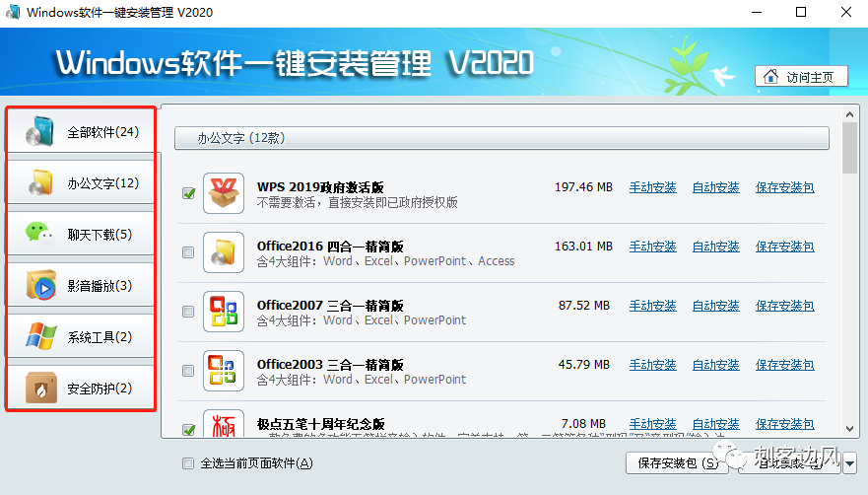The height and width of the screenshot is (495, 868).
Task: Check the Office2003 三合一精简版 checkbox
Action: pos(188,371)
